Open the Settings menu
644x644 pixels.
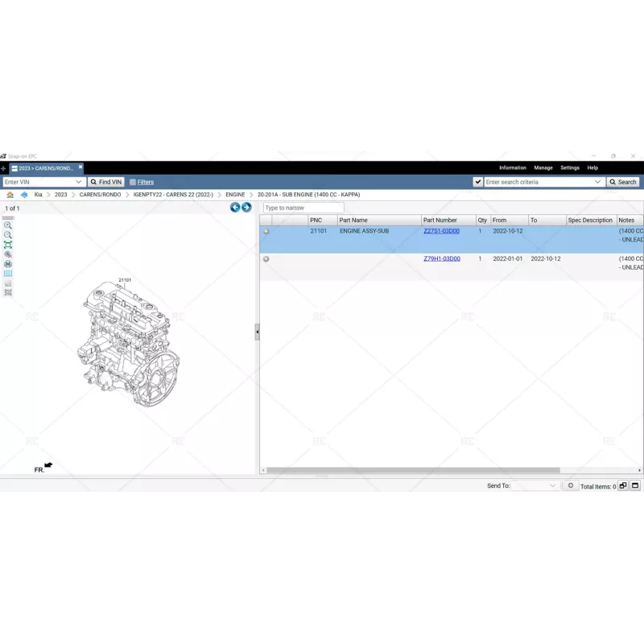(x=569, y=168)
